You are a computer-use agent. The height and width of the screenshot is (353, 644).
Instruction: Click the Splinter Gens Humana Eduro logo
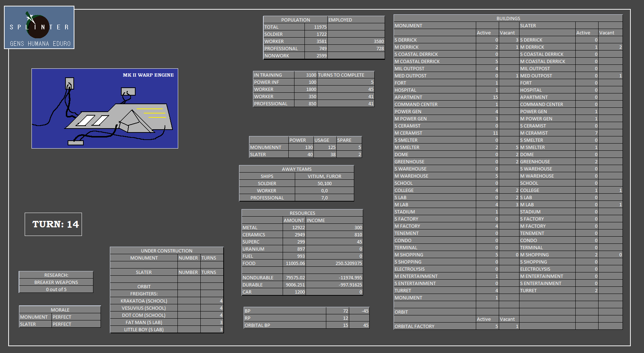[39, 28]
